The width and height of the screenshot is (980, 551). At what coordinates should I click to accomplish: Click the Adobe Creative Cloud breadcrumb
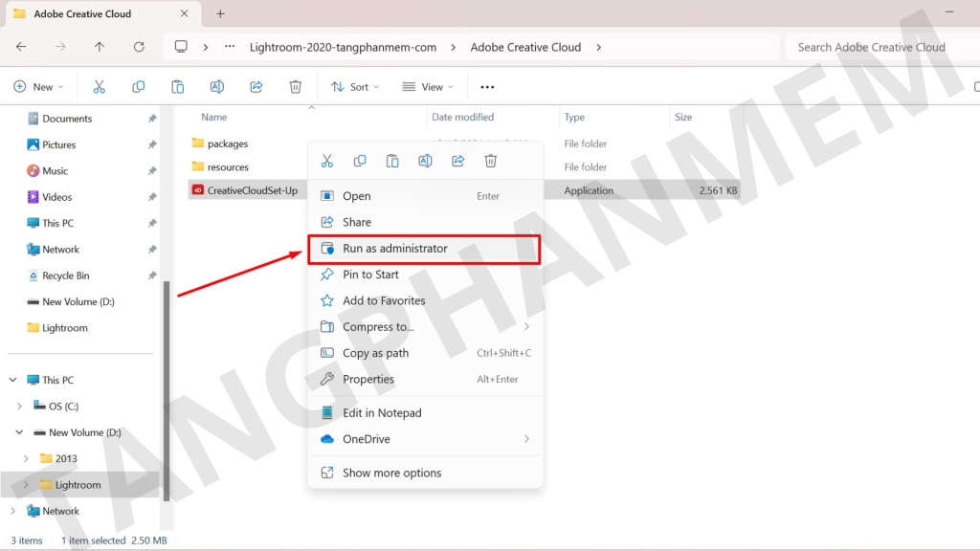pyautogui.click(x=525, y=47)
